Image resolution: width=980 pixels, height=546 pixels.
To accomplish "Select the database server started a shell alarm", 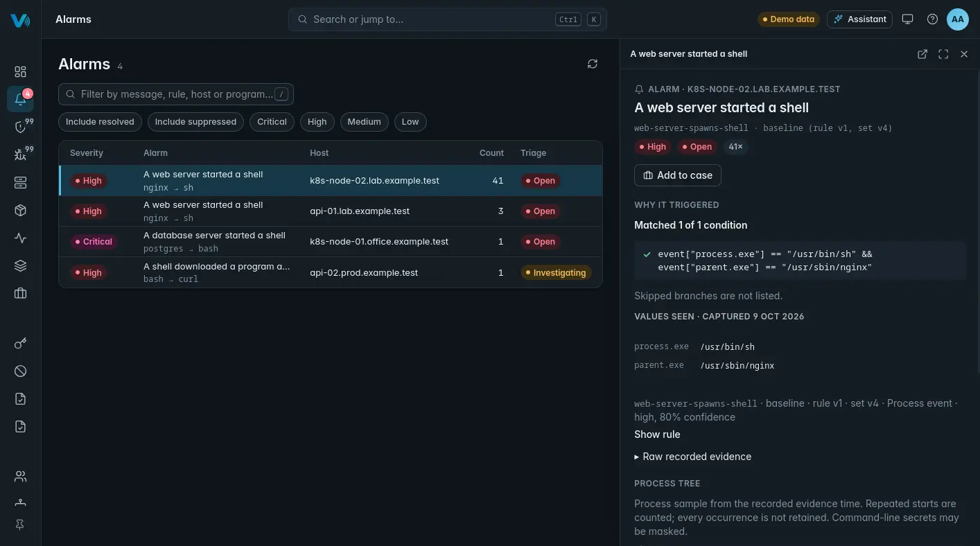I will click(331, 242).
